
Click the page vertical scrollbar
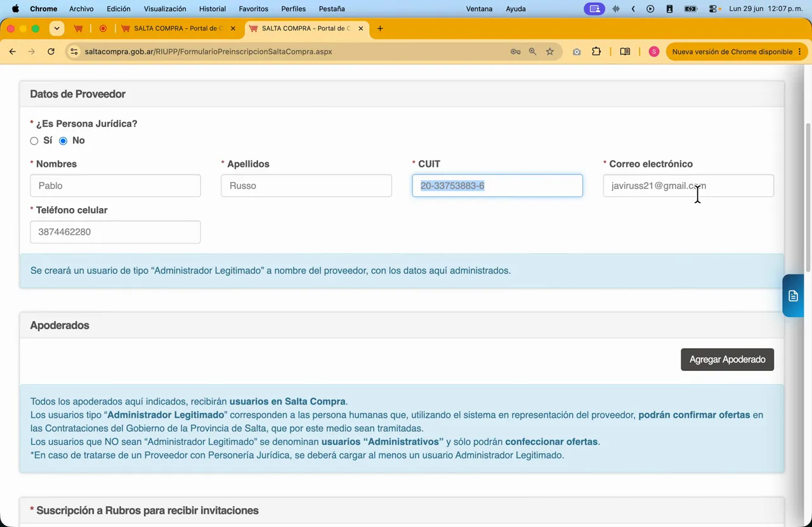click(808, 197)
